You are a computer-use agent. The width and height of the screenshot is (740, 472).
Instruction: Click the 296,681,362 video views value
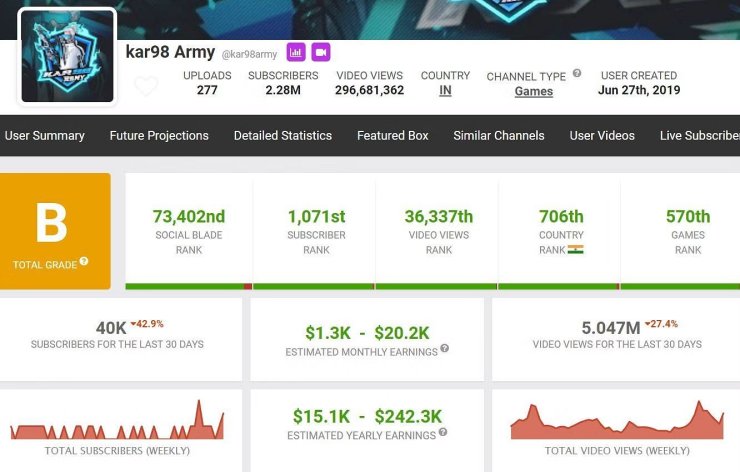370,90
